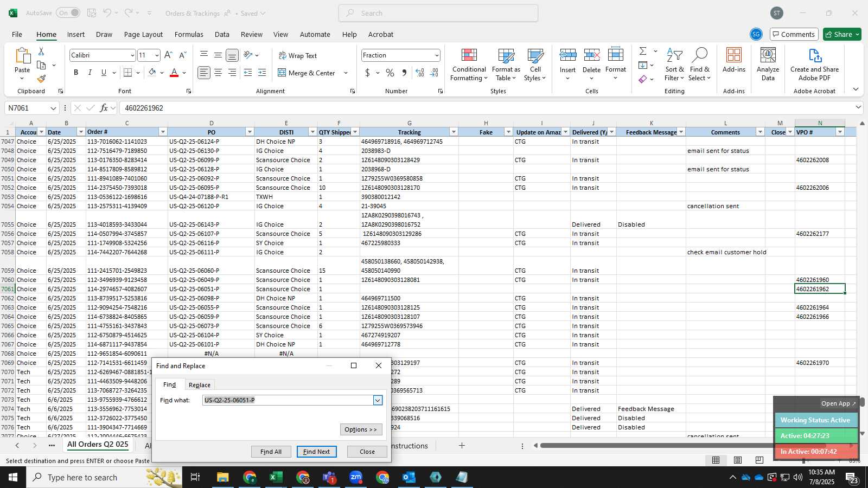The width and height of the screenshot is (868, 488).
Task: Switch to Replace tab in dialog
Action: point(199,385)
